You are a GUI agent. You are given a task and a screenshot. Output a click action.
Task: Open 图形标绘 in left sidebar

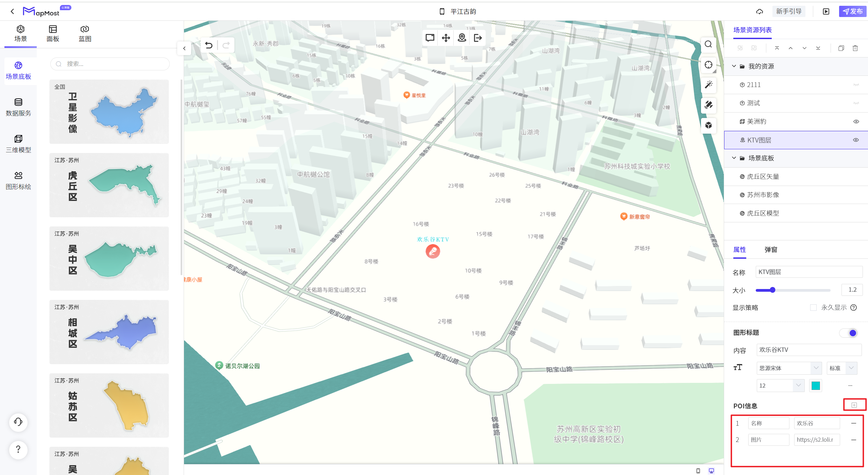(18, 181)
